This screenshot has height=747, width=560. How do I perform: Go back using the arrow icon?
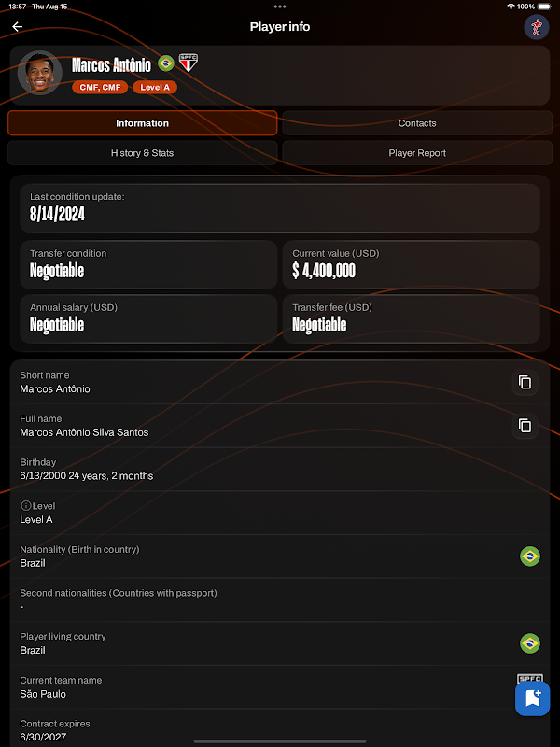(18, 27)
